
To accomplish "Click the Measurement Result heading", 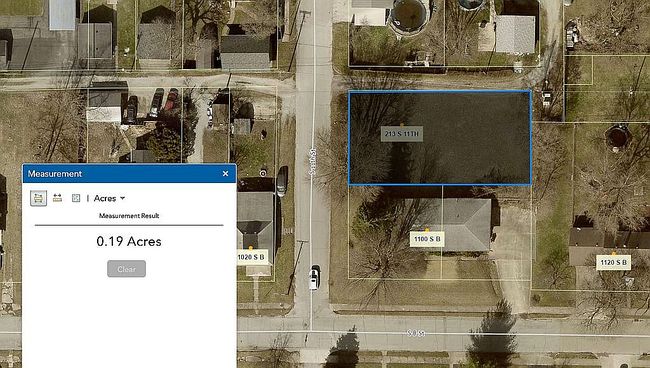I will click(x=129, y=215).
